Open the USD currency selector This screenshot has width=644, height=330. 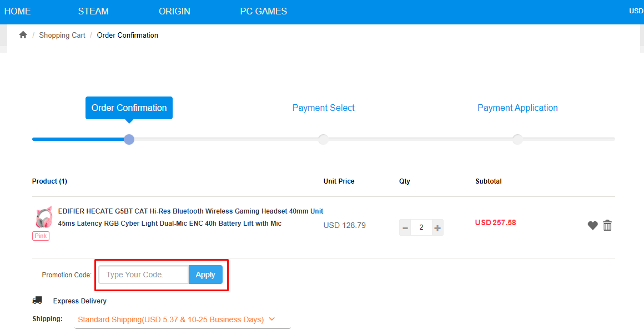[x=636, y=11]
